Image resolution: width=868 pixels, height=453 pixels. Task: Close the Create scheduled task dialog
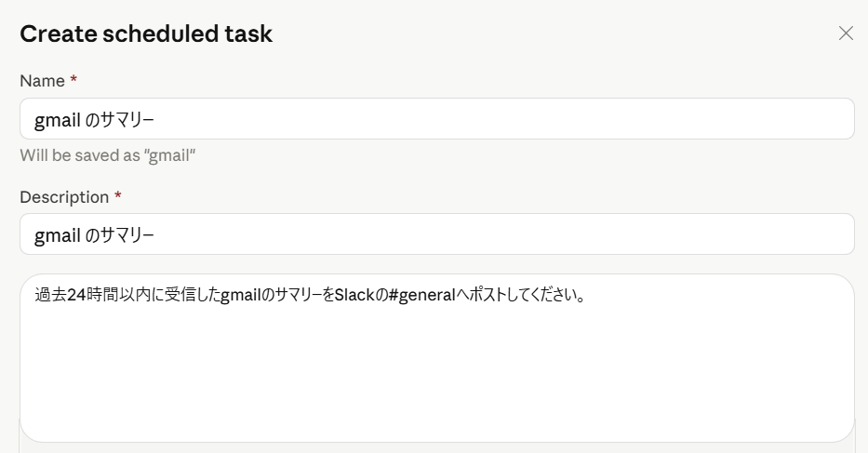tap(846, 33)
